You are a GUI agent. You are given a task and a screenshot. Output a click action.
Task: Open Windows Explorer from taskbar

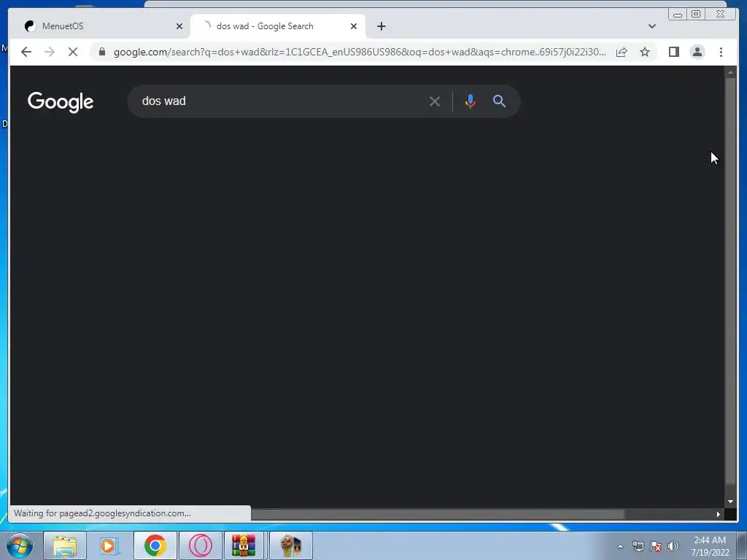[65, 545]
